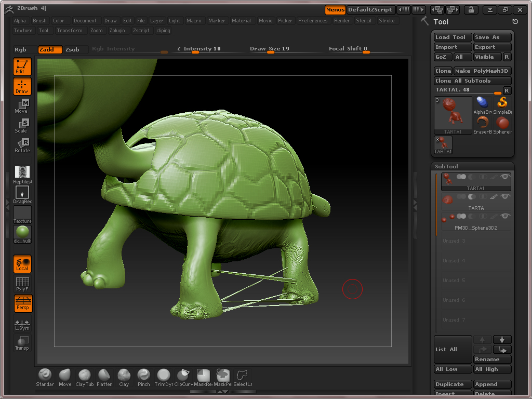Open the Zplugin menu
This screenshot has height=399, width=532.
pyautogui.click(x=117, y=31)
